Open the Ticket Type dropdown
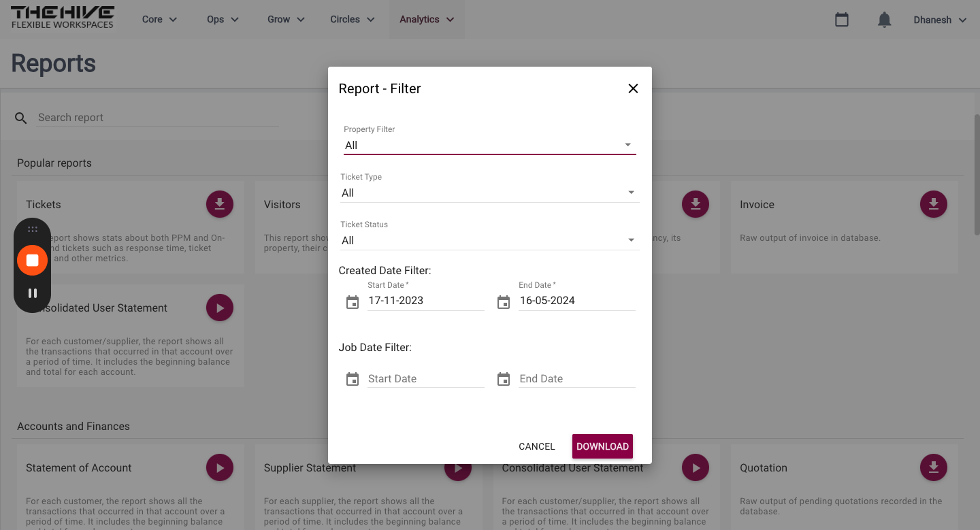Viewport: 980px width, 530px height. click(490, 193)
